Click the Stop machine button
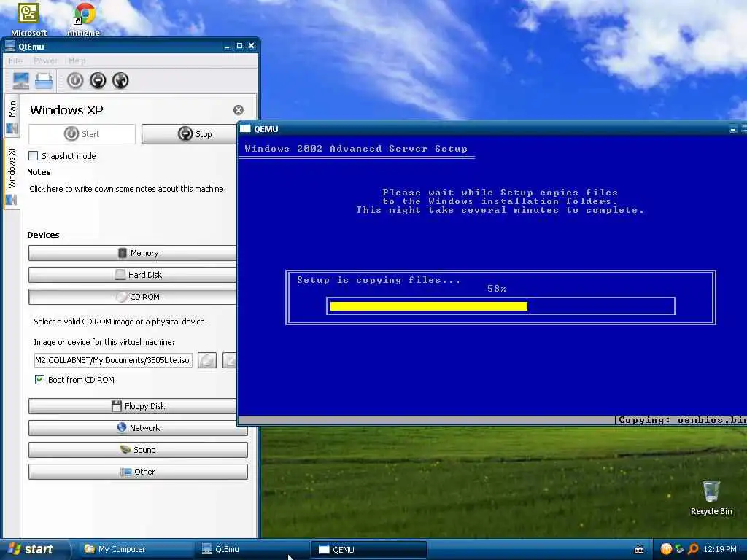This screenshot has width=747, height=560. click(x=190, y=134)
